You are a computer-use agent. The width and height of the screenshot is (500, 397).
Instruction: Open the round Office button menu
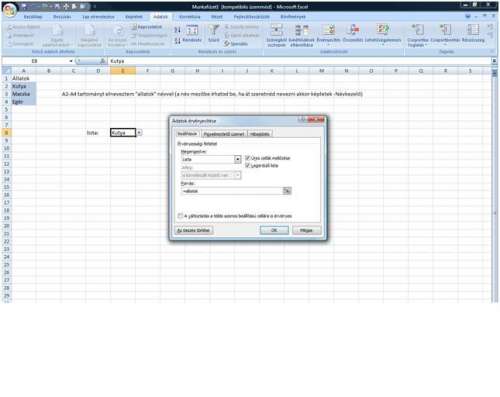(x=10, y=10)
